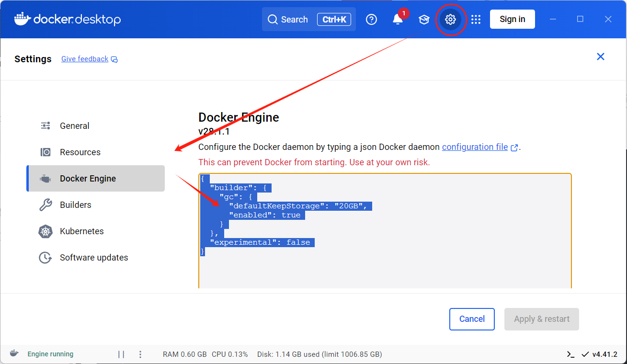Click the Kubernetes wheel icon
Image resolution: width=627 pixels, height=364 pixels.
tap(46, 231)
